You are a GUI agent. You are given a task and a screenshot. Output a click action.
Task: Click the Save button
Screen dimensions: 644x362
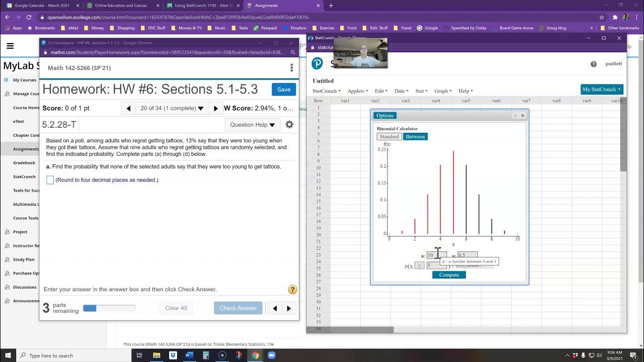click(284, 89)
